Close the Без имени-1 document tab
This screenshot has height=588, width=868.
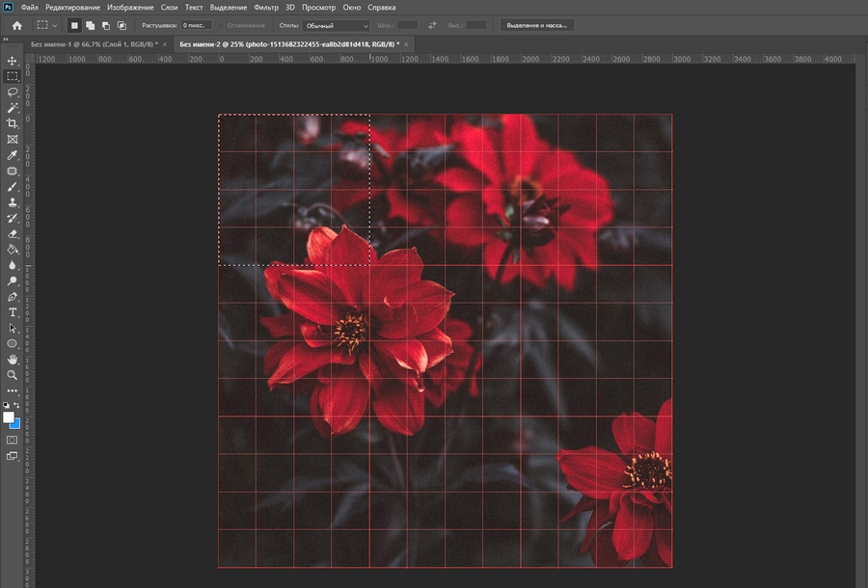[164, 44]
